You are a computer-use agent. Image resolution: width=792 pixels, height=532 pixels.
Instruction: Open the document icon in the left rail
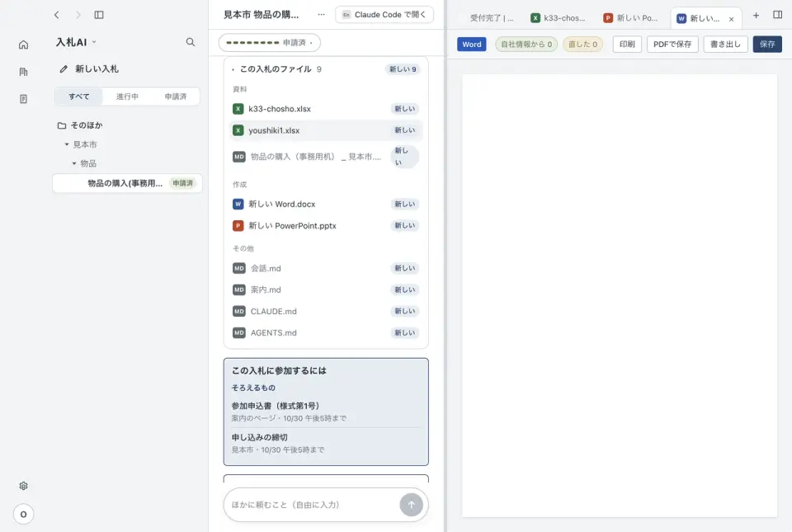click(x=23, y=99)
